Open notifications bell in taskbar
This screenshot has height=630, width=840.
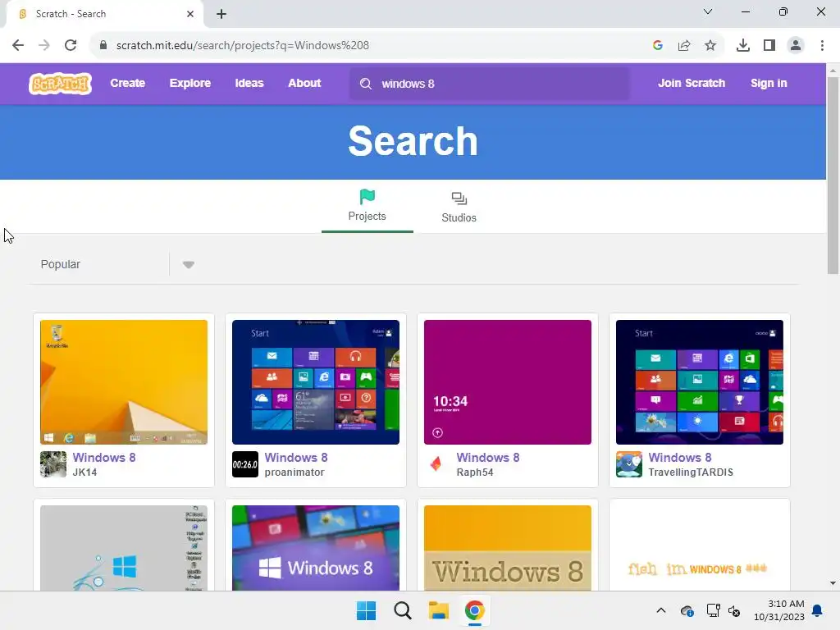817,610
